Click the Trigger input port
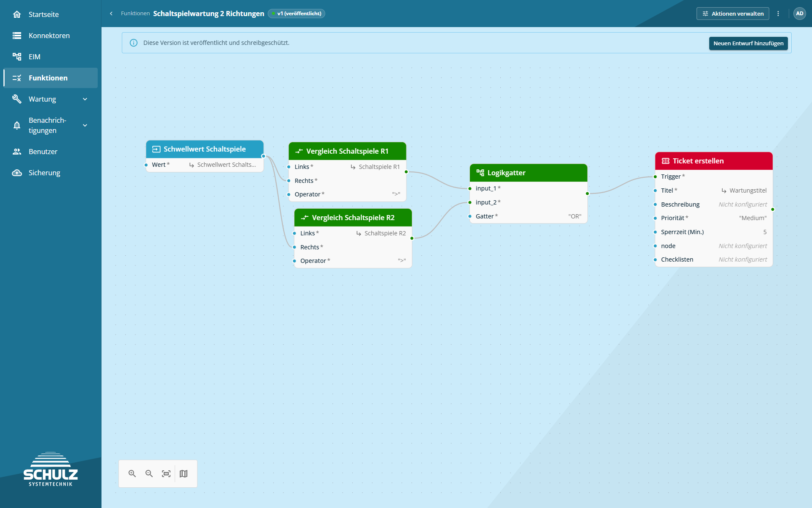The height and width of the screenshot is (508, 812). [x=656, y=177]
